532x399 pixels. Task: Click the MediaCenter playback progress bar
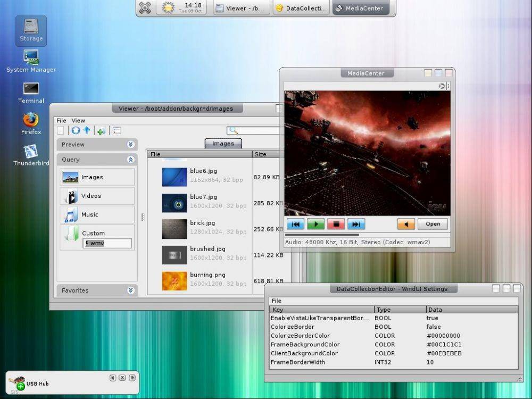click(368, 235)
